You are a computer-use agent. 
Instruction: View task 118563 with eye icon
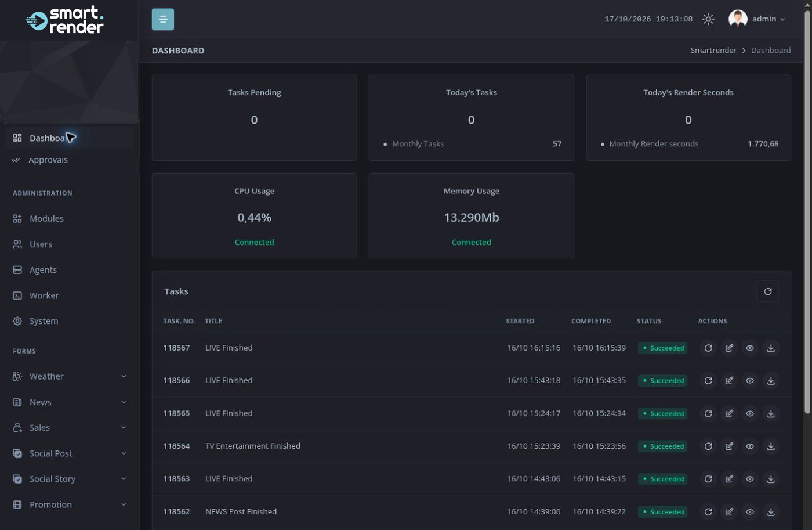pos(750,479)
